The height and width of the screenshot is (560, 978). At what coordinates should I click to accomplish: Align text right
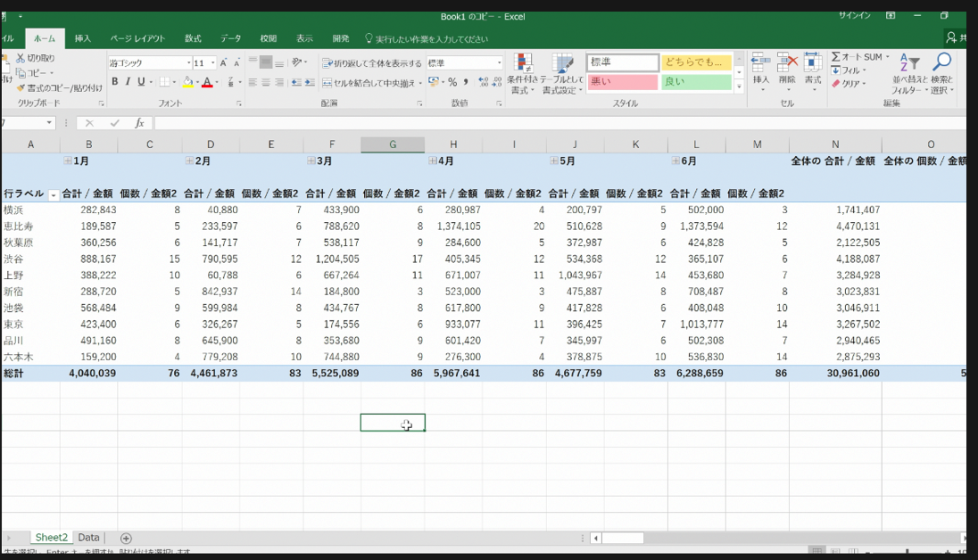pyautogui.click(x=278, y=82)
